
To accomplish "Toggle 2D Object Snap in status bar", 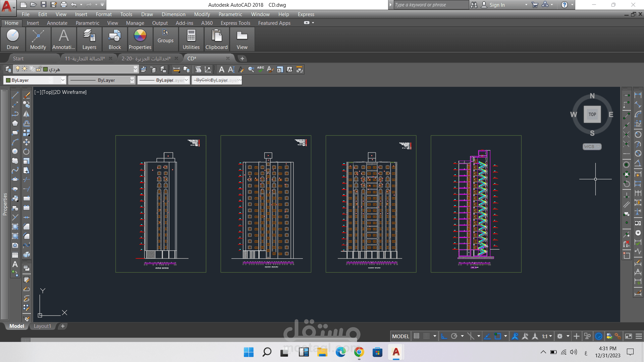I will pos(498,336).
